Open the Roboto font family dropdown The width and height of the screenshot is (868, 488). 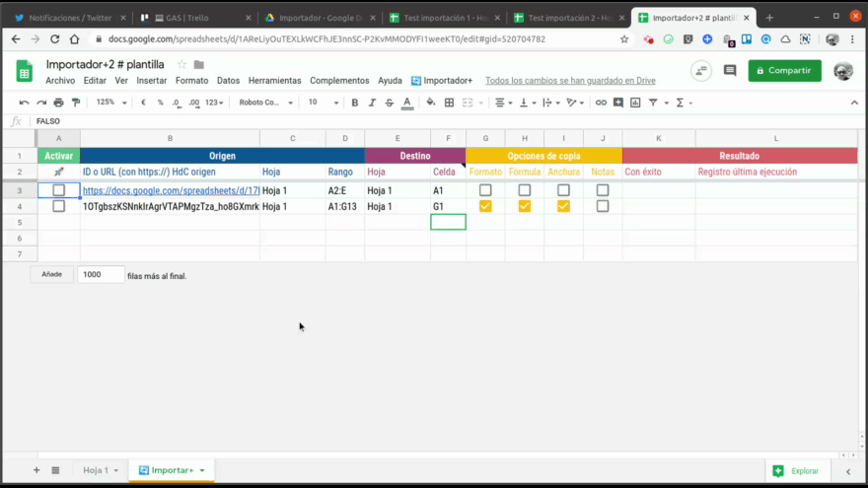(266, 103)
